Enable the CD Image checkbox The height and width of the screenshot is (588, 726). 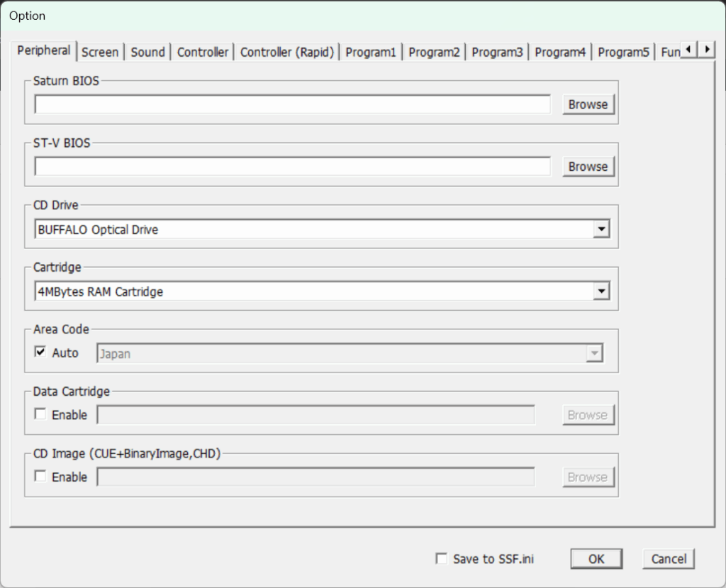(x=40, y=477)
